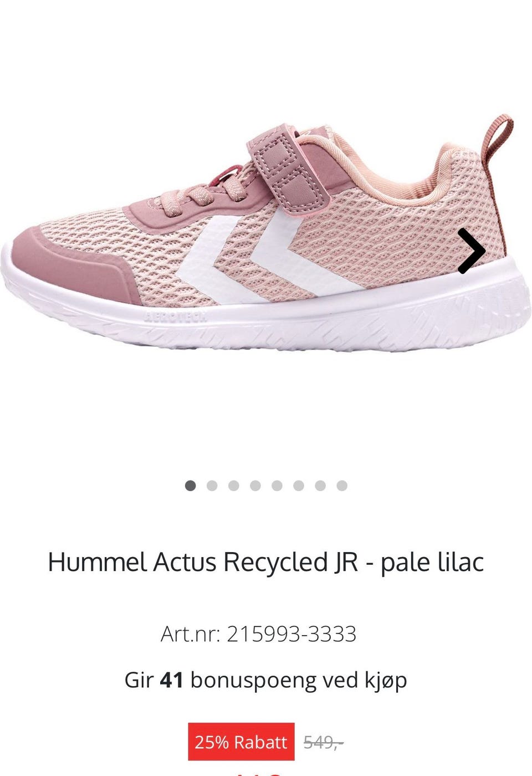Click the Aerotech text on shoe sole
The width and height of the screenshot is (532, 776).
pyautogui.click(x=177, y=317)
